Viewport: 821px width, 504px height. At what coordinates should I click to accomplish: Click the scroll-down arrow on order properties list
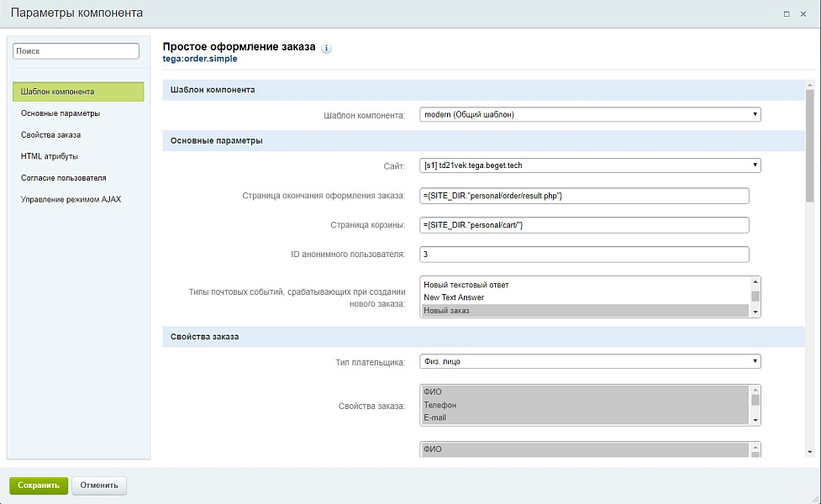tap(754, 419)
